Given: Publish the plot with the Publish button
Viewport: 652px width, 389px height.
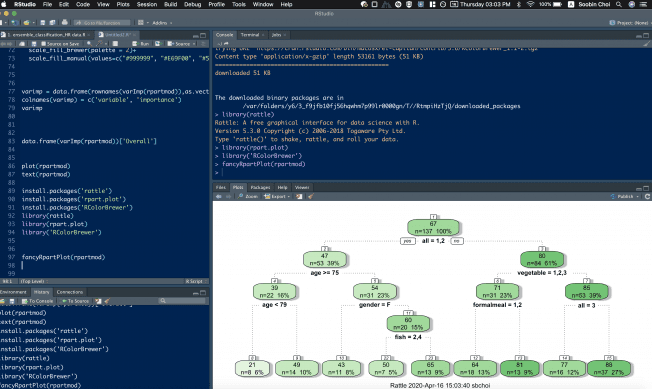Looking at the screenshot, I should click(621, 196).
